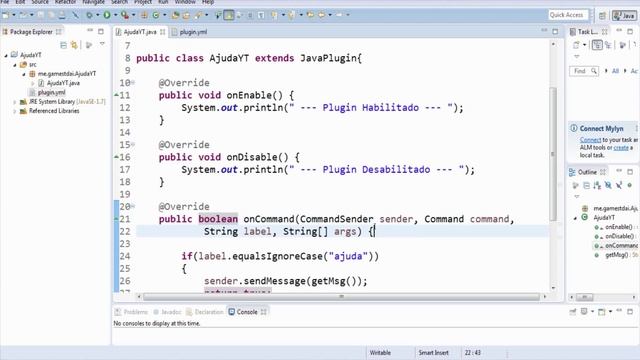Click the green Run button in toolbar

tap(107, 15)
